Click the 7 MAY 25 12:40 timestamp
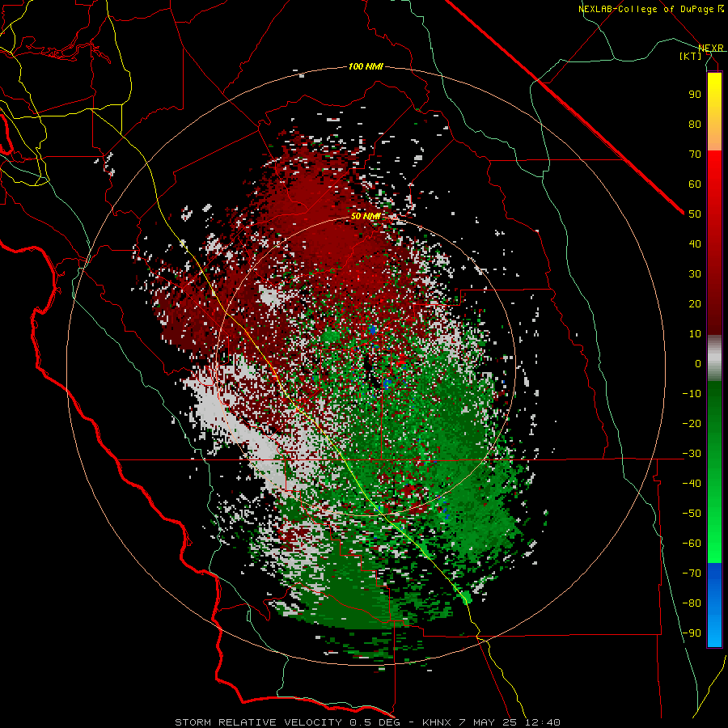Image resolution: width=728 pixels, height=728 pixels. click(510, 722)
